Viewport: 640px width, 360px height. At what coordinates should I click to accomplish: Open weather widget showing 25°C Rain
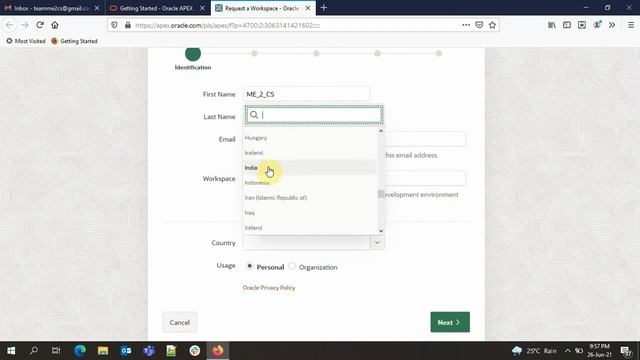[534, 351]
